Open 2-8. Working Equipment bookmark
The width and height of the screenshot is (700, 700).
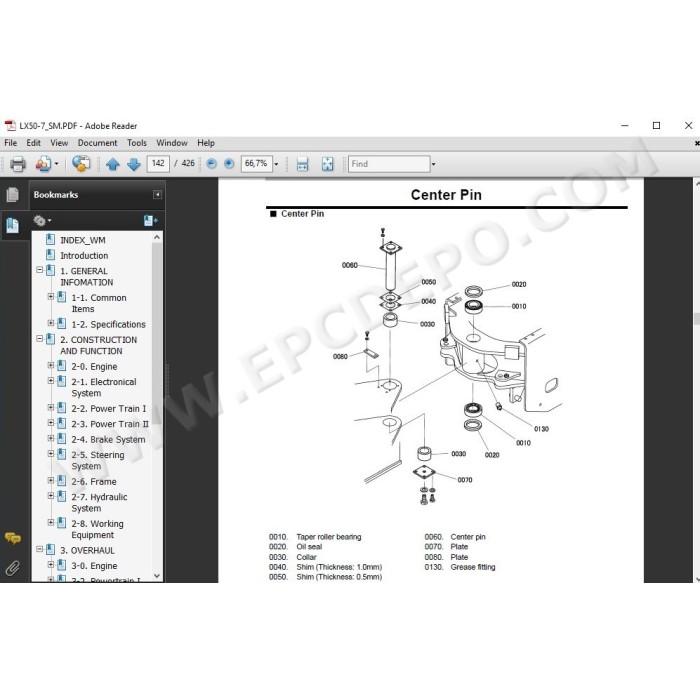coord(98,529)
